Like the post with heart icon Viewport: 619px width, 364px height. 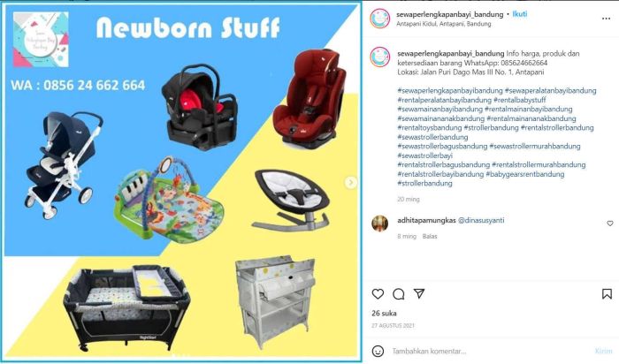[378, 294]
